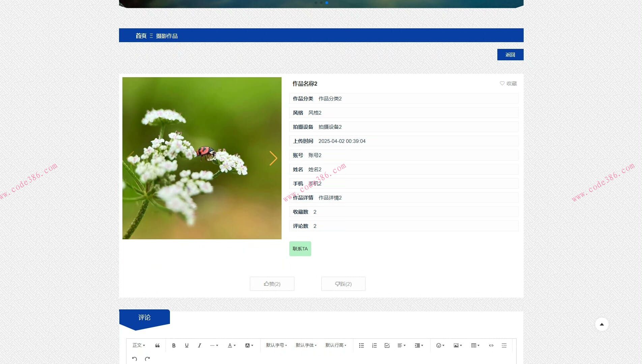This screenshot has width=642, height=364.
Task: Insert a todo checklist in editor
Action: coord(387,345)
